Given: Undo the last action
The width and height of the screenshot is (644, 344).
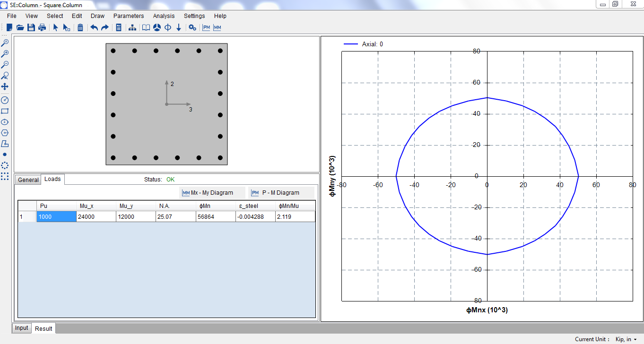Looking at the screenshot, I should [x=94, y=27].
